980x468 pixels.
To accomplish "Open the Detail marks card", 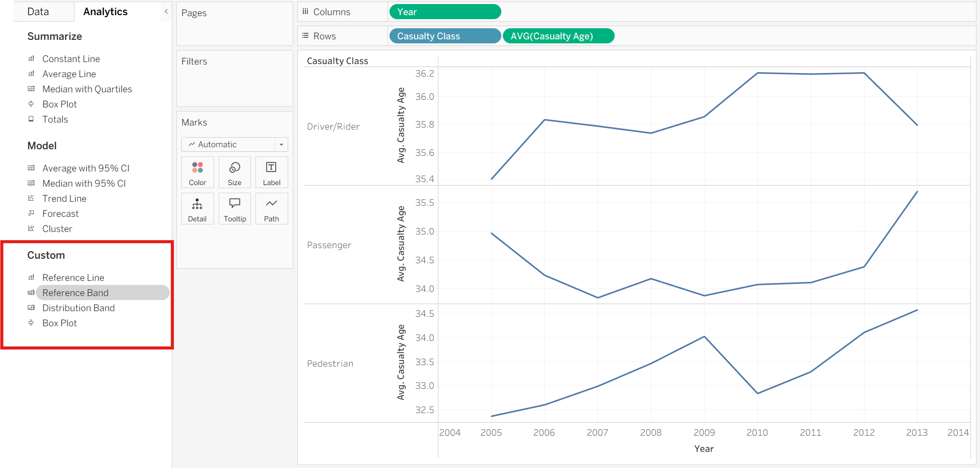I will click(x=198, y=209).
